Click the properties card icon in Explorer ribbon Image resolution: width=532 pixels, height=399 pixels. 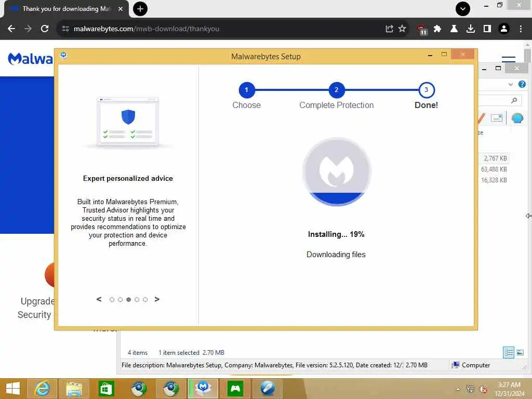click(496, 118)
